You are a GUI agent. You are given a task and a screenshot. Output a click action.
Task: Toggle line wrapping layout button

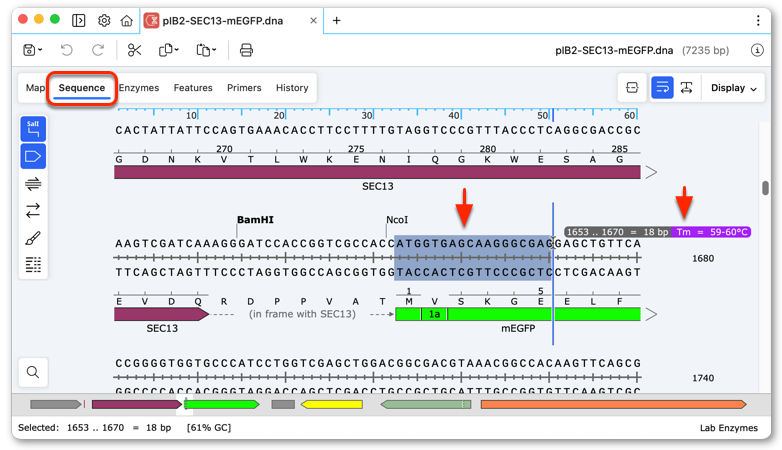tap(662, 88)
